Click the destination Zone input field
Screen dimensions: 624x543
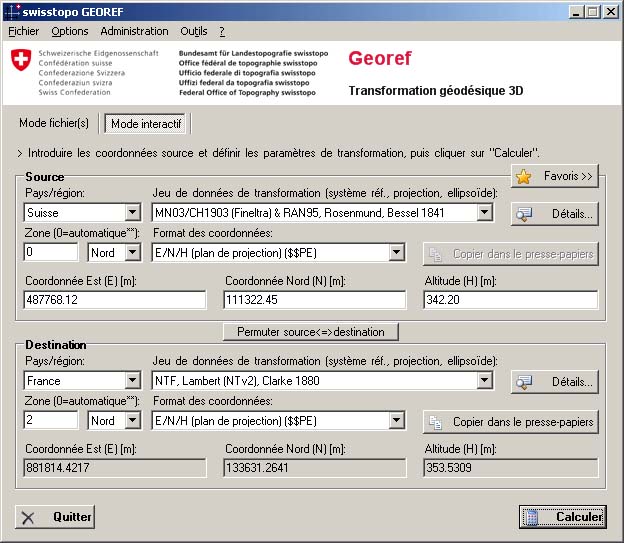pyautogui.click(x=50, y=421)
